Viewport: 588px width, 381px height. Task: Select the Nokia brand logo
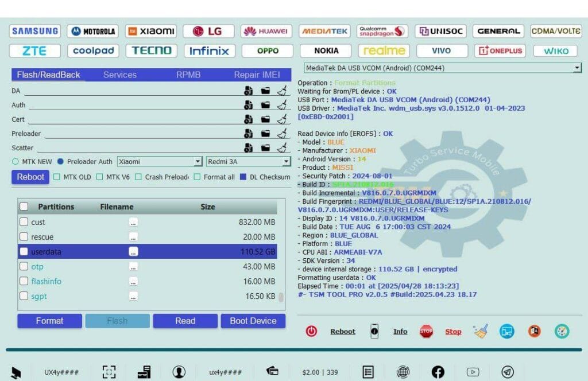[326, 50]
